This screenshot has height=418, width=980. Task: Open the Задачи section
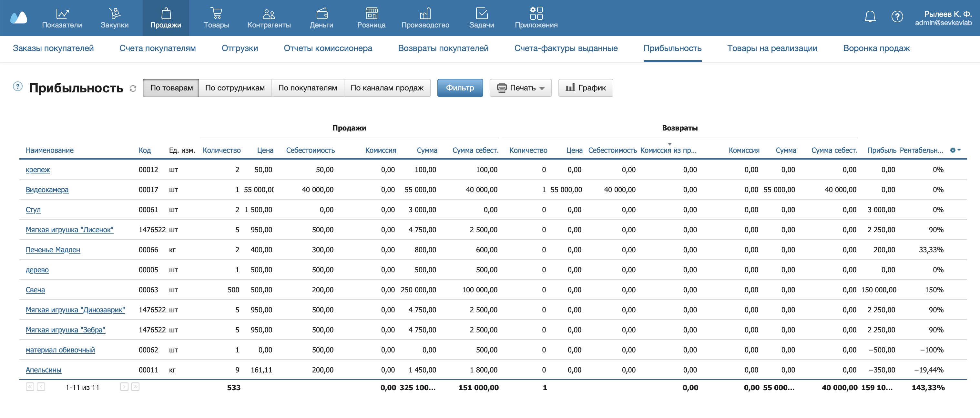pyautogui.click(x=481, y=18)
